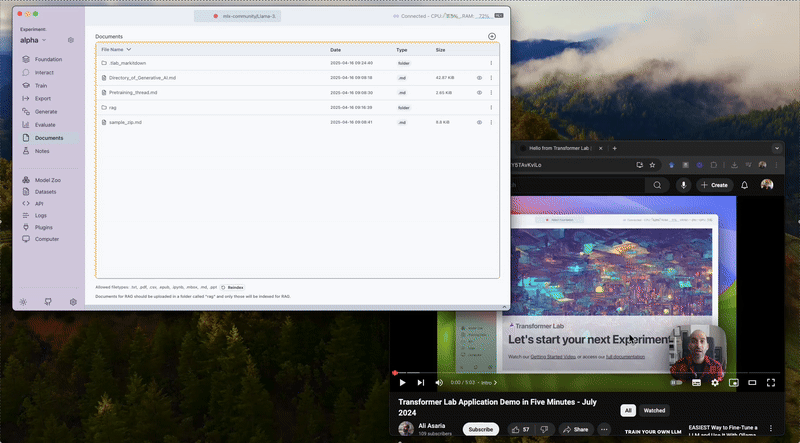Image resolution: width=800 pixels, height=443 pixels.
Task: Sort by File Name column arrow
Action: 129,49
